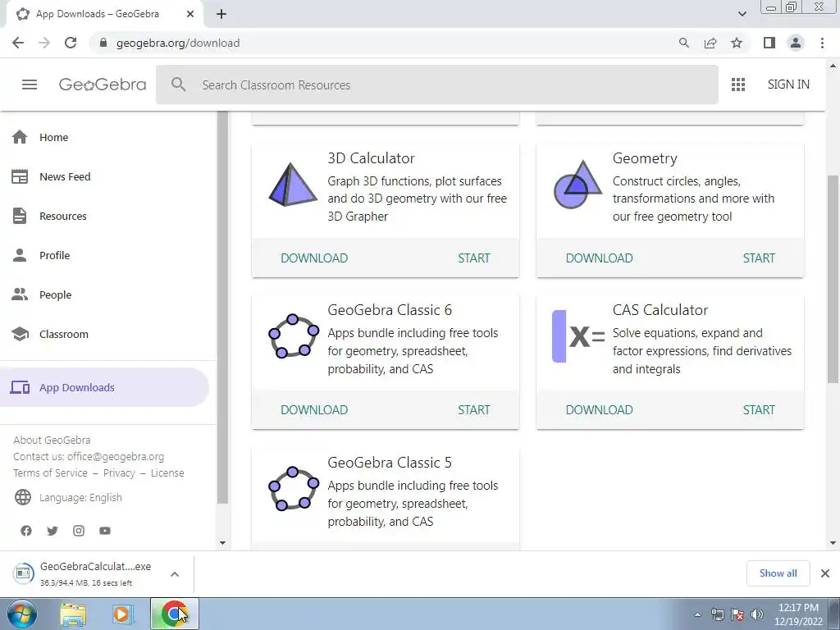Click the People group icon
This screenshot has height=630, width=840.
[20, 294]
